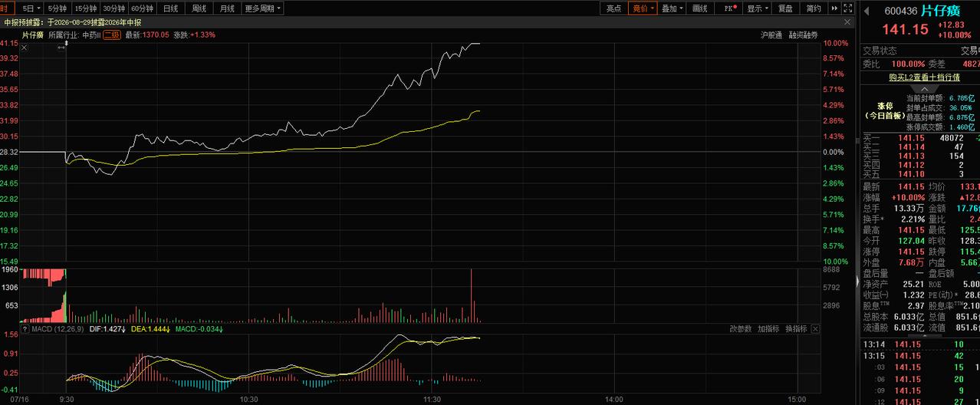This screenshot has width=980, height=405.
Task: Switch to 日线 daily chart
Action: pos(171,8)
